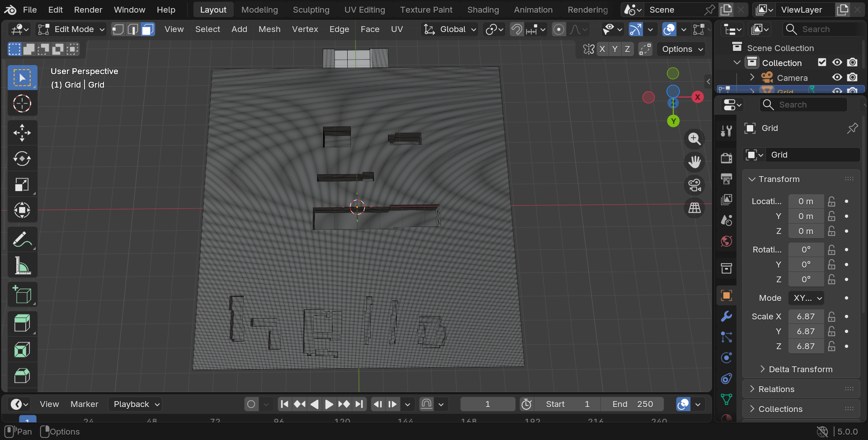Toggle the camera view icon
Screen dimensions: 868x440
pos(694,185)
